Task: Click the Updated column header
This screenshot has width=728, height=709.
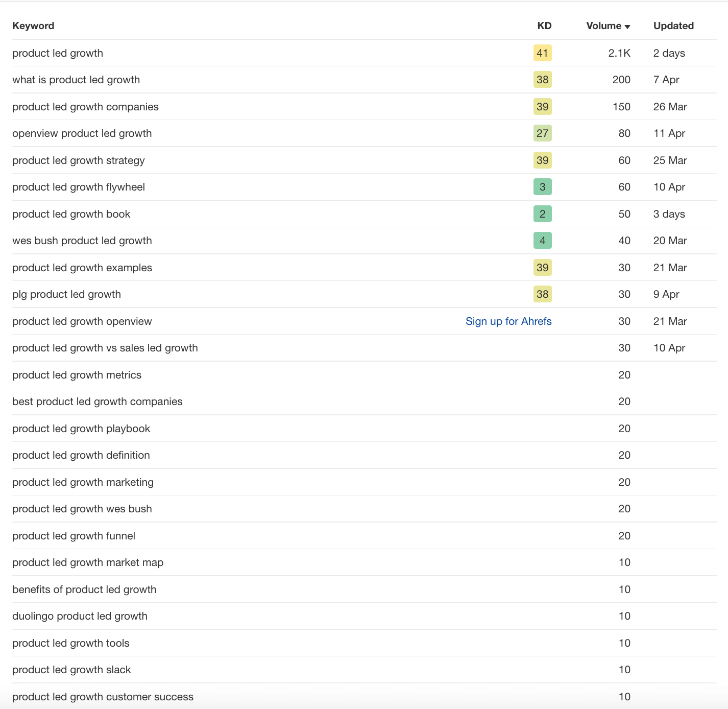Action: (x=673, y=26)
